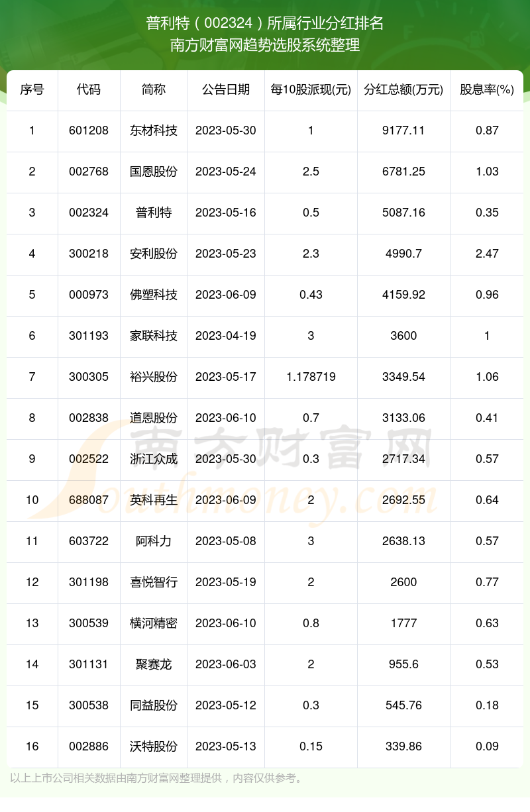Viewport: 530px width, 812px height.
Task: Select the 股息率(%) column header
Action: coord(487,90)
